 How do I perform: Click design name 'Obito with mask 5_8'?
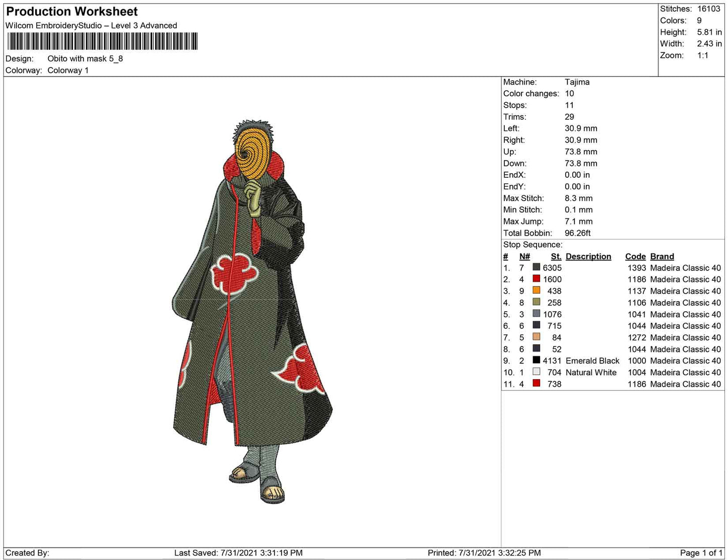tap(85, 58)
